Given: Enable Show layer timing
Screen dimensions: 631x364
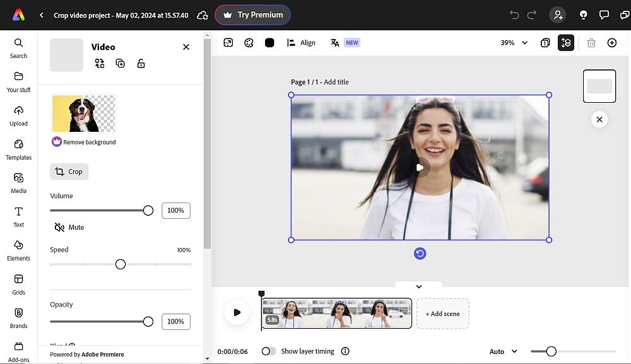Looking at the screenshot, I should coord(268,351).
